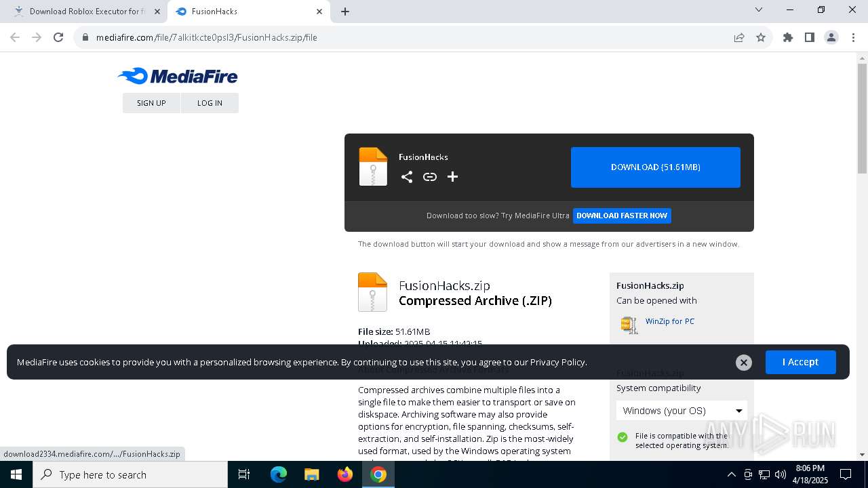The height and width of the screenshot is (488, 868).
Task: Bookmark this tab with the star icon
Action: tap(761, 37)
